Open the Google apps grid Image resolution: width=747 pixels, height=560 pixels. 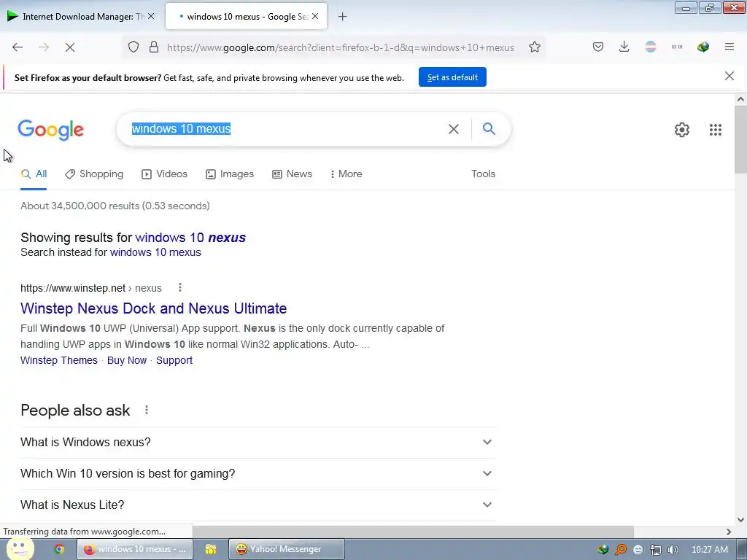point(715,130)
